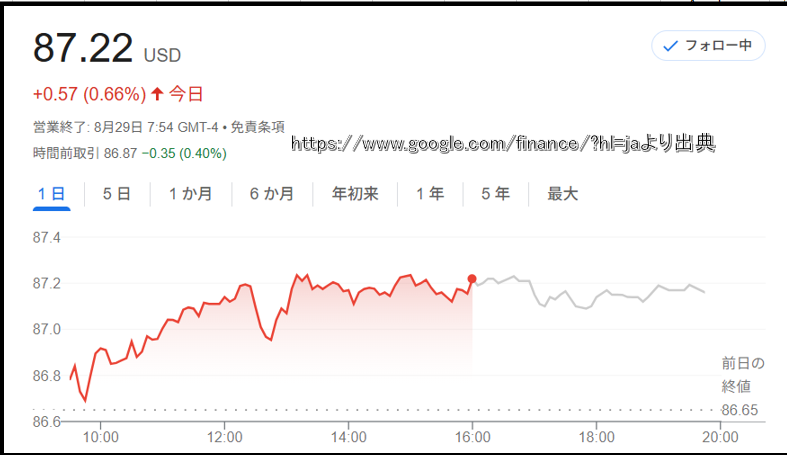Click the gray after-hours line near 18:00
787x455 pixels.
596,297
